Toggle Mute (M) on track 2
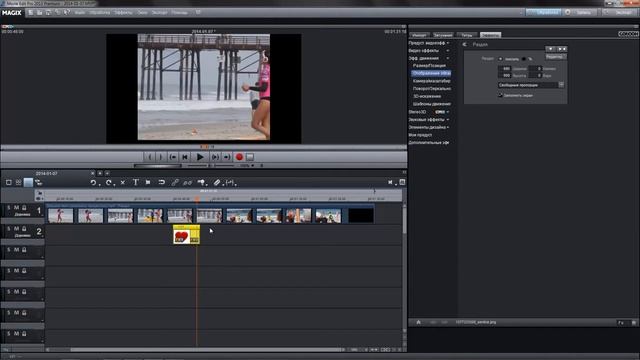Image resolution: width=640 pixels, height=360 pixels. coord(16,229)
